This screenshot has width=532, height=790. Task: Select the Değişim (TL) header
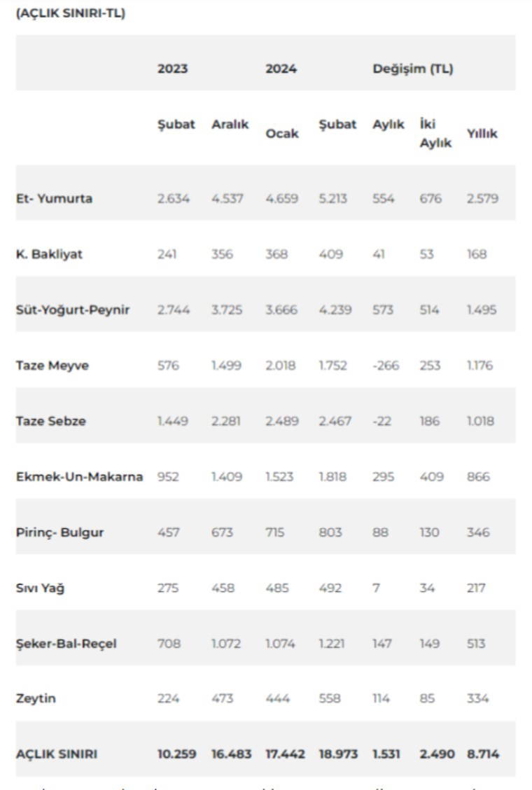(x=413, y=69)
